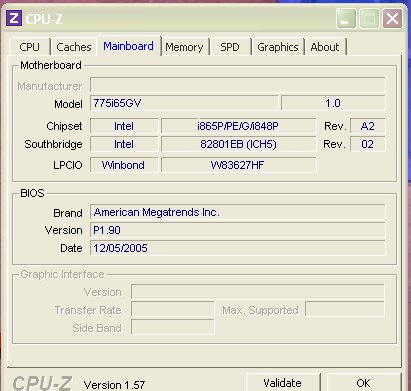The image size is (411, 391).
Task: Click the Transfer Rate field
Action: 173,310
